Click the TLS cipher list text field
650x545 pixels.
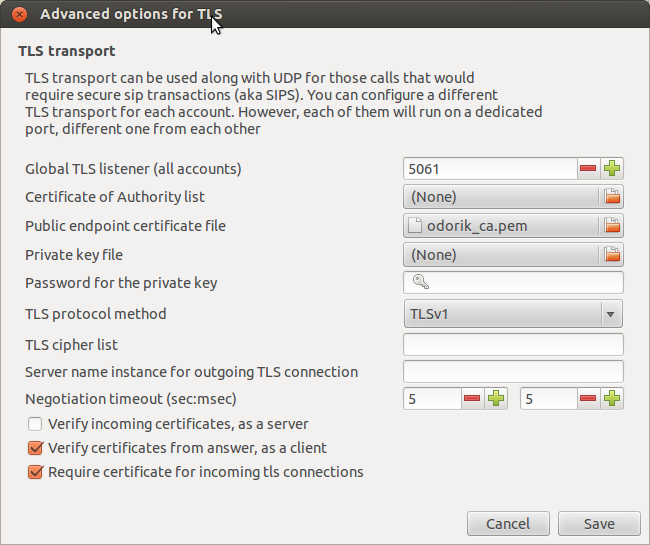(x=513, y=345)
